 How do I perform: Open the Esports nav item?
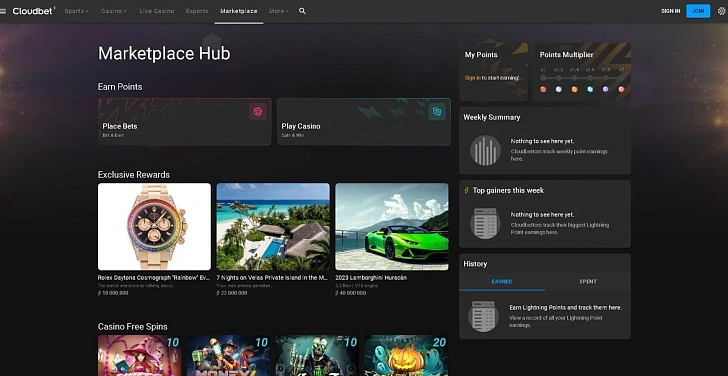[x=197, y=11]
